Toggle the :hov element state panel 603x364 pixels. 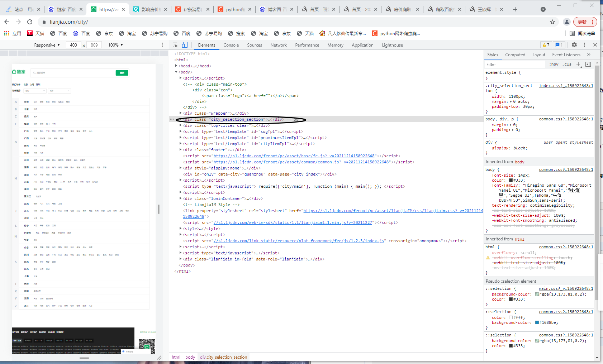tap(554, 64)
